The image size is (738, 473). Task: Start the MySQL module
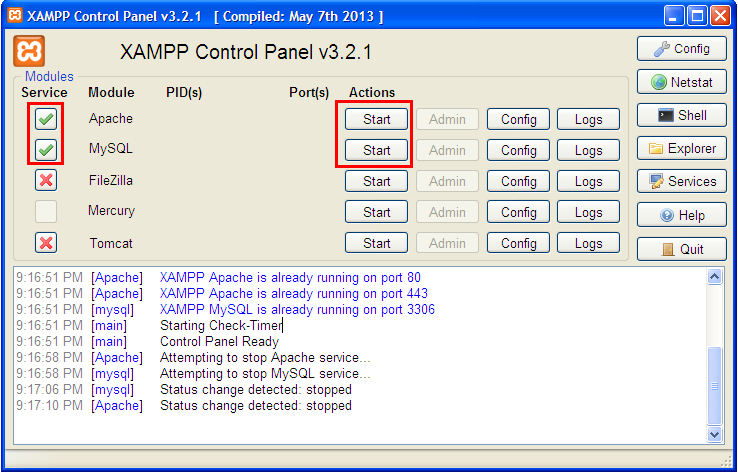click(x=377, y=150)
